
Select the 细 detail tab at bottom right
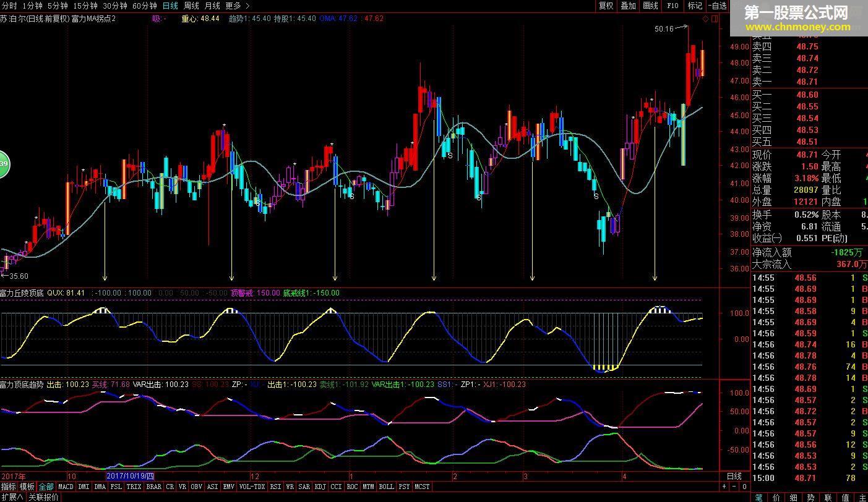(794, 497)
